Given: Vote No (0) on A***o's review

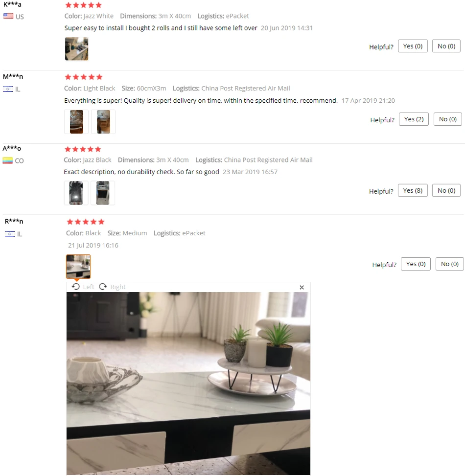Looking at the screenshot, I should point(446,190).
